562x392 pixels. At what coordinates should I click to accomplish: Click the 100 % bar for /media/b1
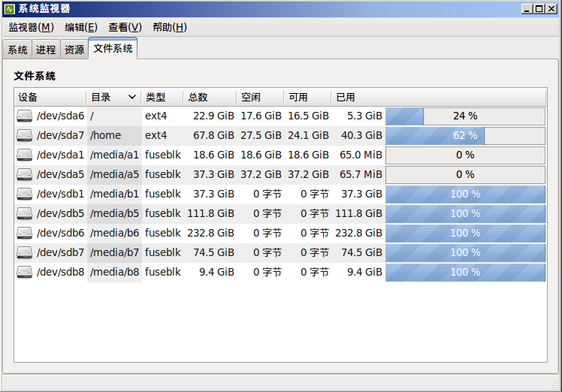465,194
